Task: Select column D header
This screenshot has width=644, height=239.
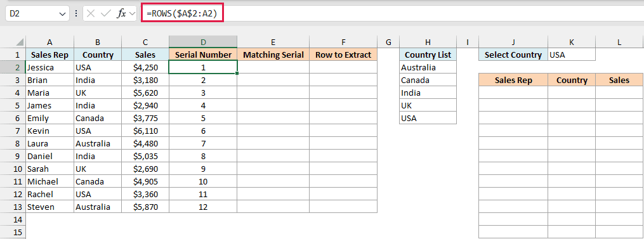Action: pyautogui.click(x=203, y=42)
